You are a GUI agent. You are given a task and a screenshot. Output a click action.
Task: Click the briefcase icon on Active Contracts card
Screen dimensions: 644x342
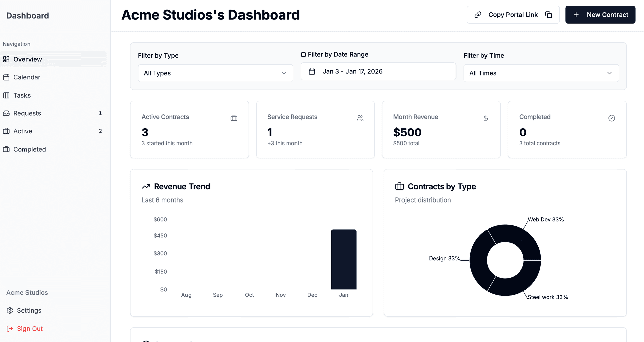234,118
